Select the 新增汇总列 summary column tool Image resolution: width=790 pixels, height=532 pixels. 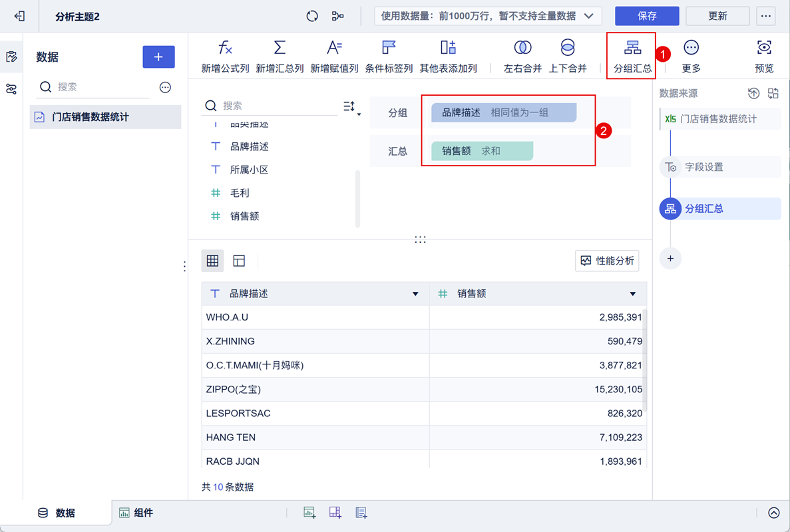tap(280, 55)
